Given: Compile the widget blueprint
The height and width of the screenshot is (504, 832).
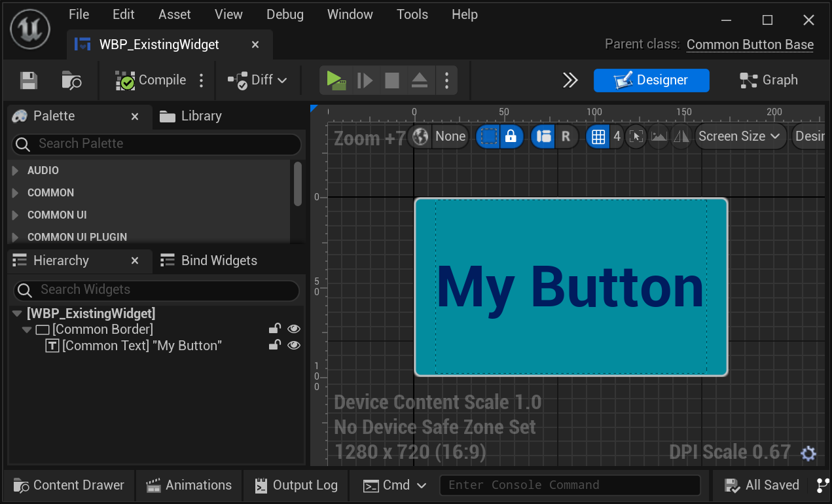Looking at the screenshot, I should 151,81.
